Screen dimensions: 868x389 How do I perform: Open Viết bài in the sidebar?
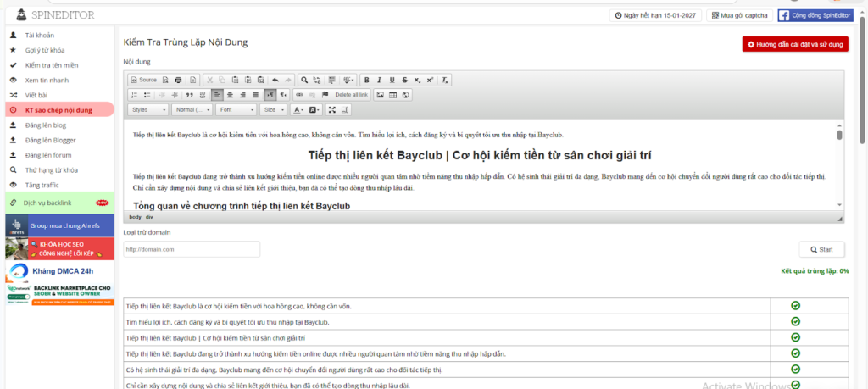pos(38,94)
